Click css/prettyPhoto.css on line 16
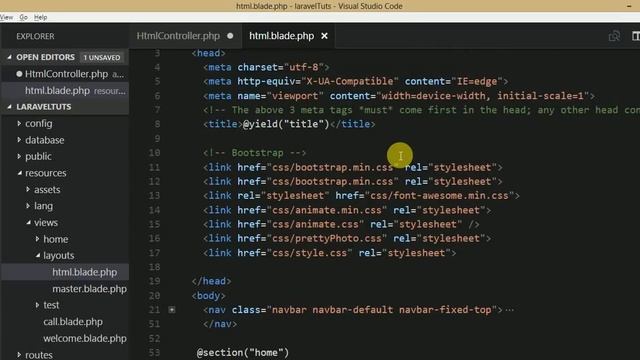The width and height of the screenshot is (640, 360). coord(327,238)
